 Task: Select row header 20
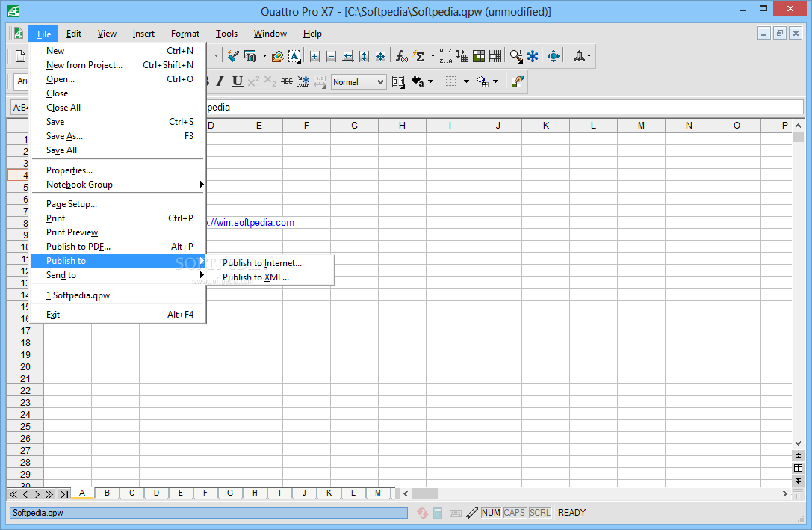pos(25,367)
